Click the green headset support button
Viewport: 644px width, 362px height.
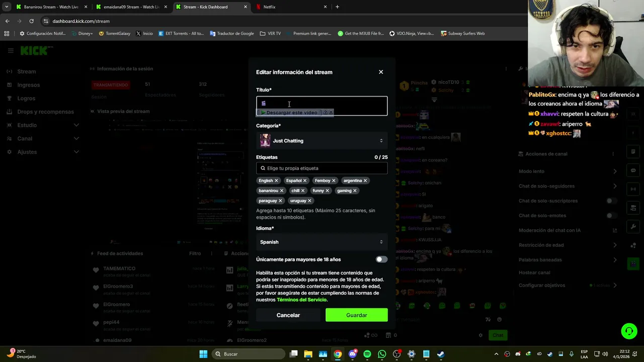coord(629,331)
